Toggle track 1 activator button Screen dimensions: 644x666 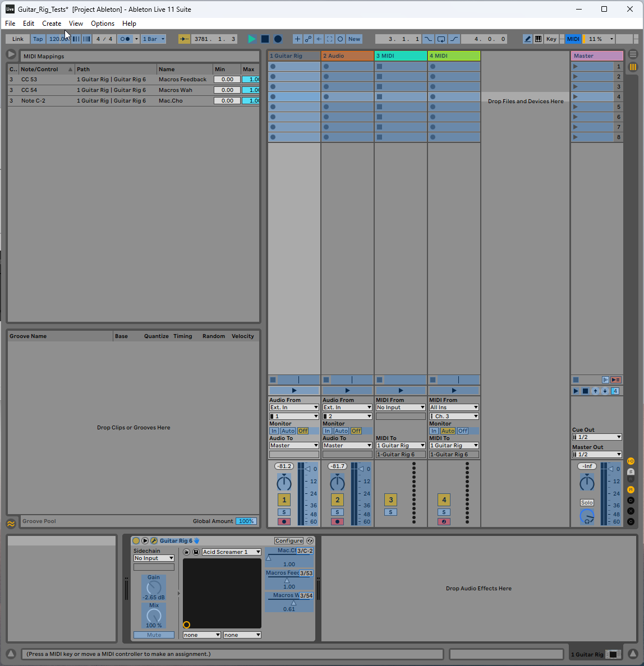click(x=284, y=500)
